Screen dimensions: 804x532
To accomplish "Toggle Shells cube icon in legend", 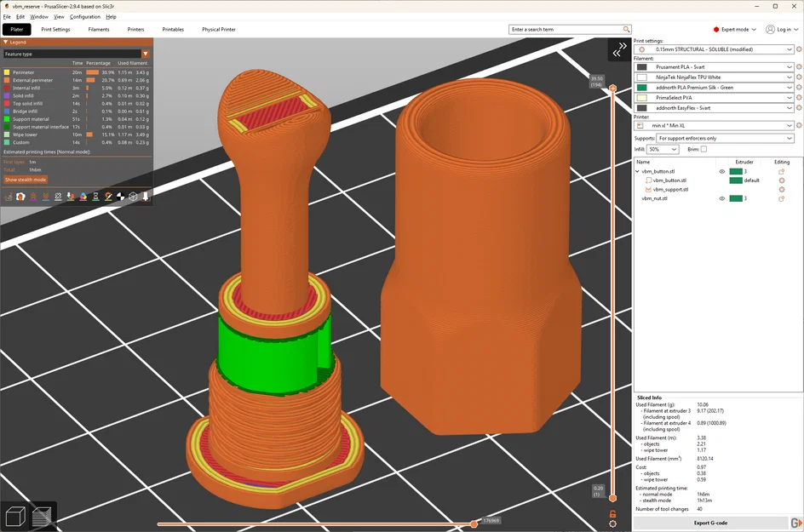I will click(134, 197).
